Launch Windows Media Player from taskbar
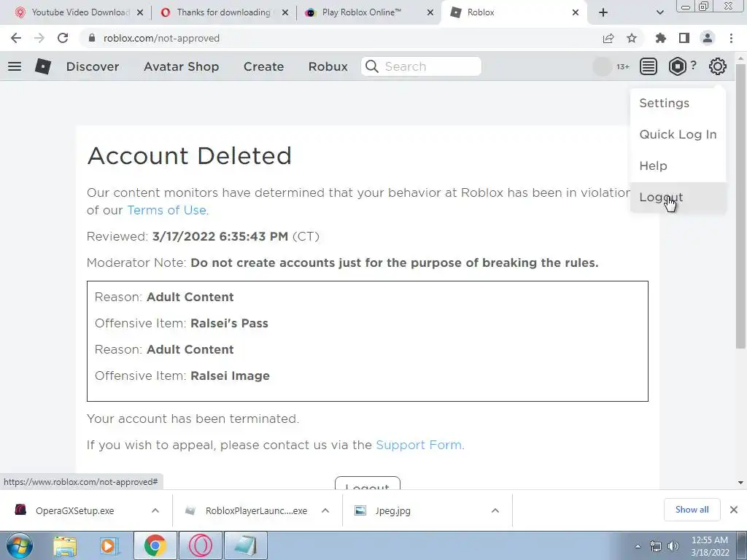The height and width of the screenshot is (560, 747). [x=109, y=545]
